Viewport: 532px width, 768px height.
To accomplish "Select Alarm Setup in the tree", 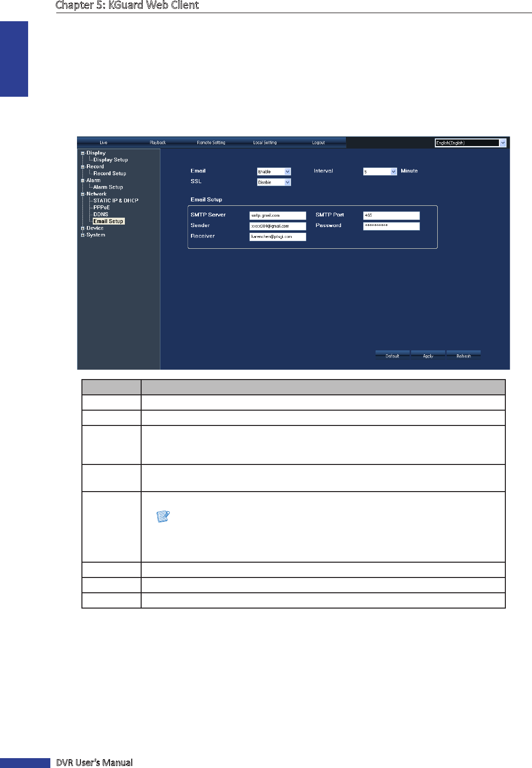I will 108,187.
